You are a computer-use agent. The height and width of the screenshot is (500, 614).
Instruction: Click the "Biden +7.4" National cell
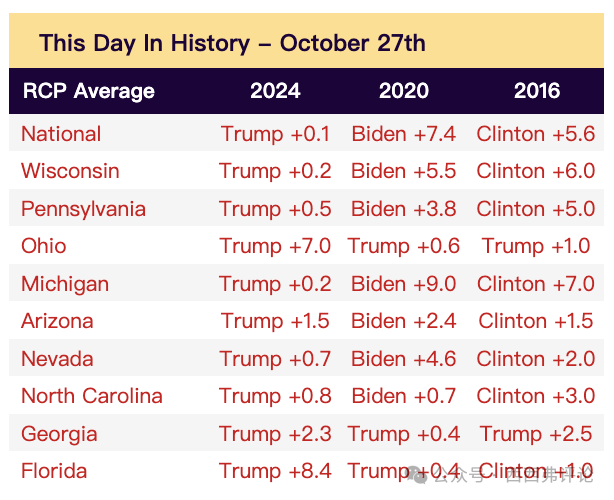point(404,134)
